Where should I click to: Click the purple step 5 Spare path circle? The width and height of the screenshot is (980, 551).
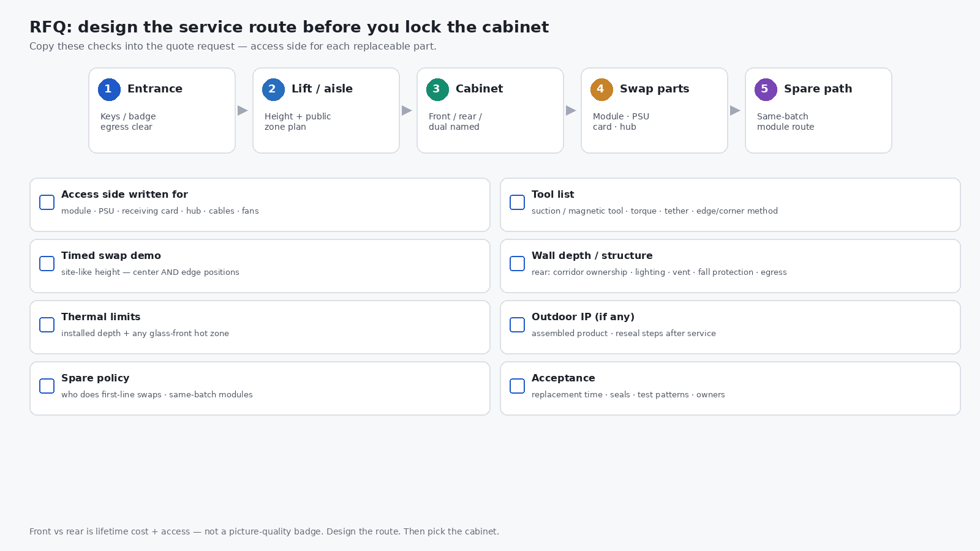tap(766, 89)
